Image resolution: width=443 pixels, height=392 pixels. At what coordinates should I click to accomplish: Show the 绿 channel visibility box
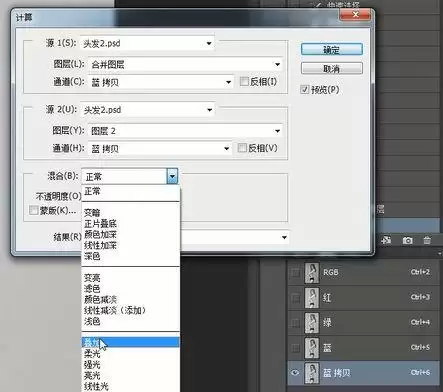295,323
